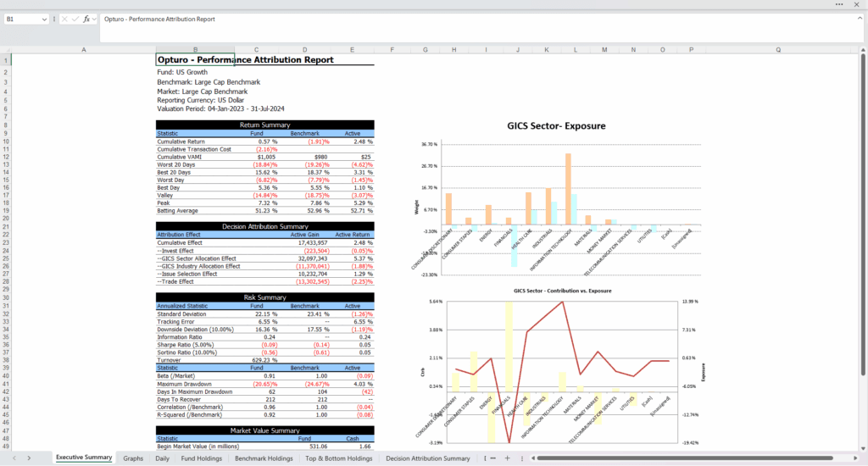Expand the function dropdown beside fx

94,19
